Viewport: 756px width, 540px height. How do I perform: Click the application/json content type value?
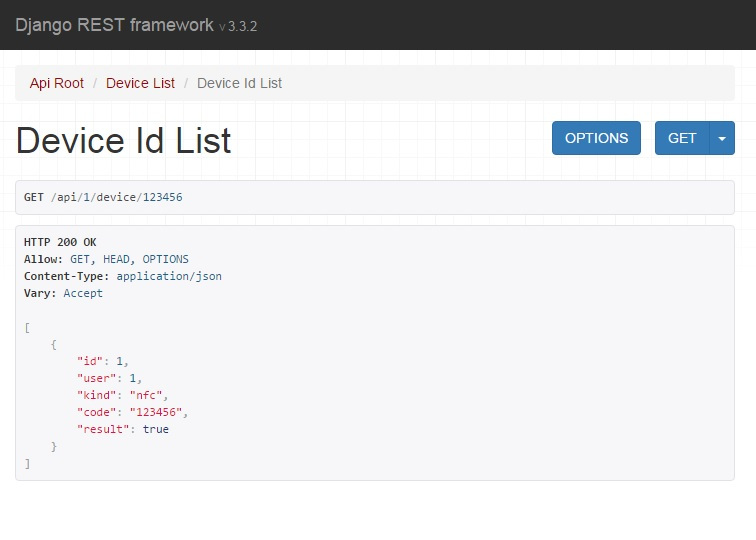click(x=169, y=276)
